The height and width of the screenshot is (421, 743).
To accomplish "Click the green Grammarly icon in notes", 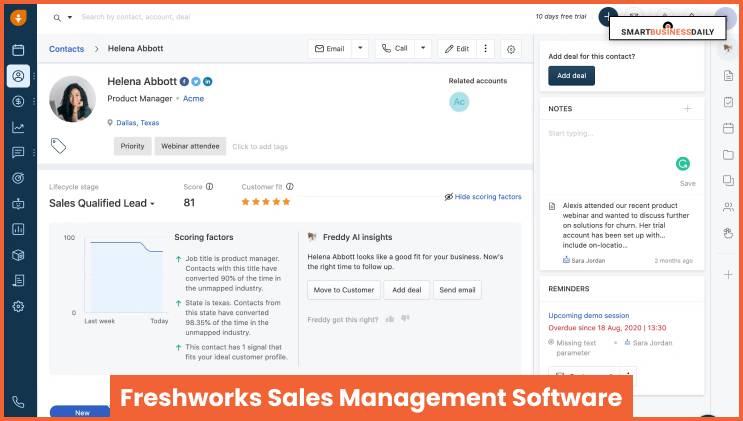I will click(x=683, y=164).
